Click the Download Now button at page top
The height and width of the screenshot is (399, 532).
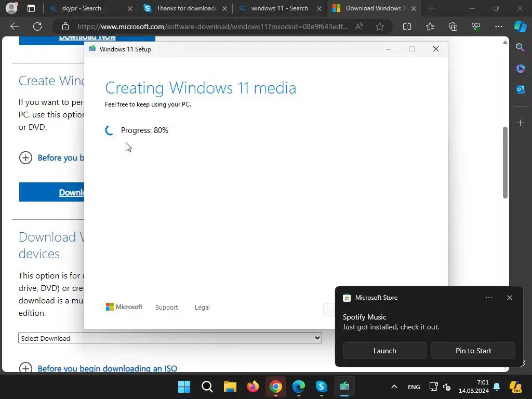[x=87, y=41]
